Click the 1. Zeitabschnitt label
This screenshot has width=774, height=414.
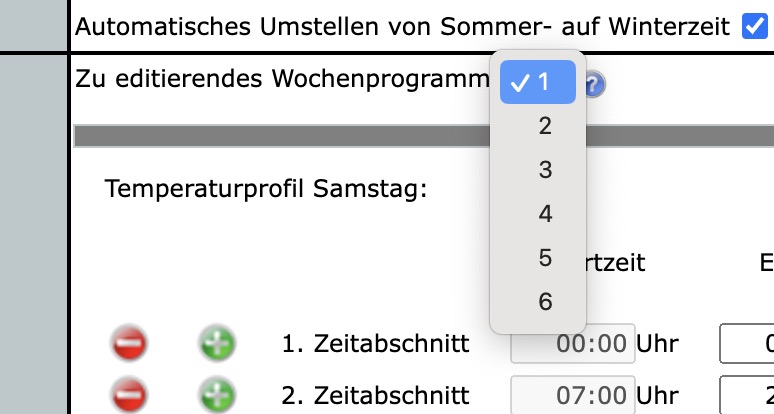click(x=375, y=343)
